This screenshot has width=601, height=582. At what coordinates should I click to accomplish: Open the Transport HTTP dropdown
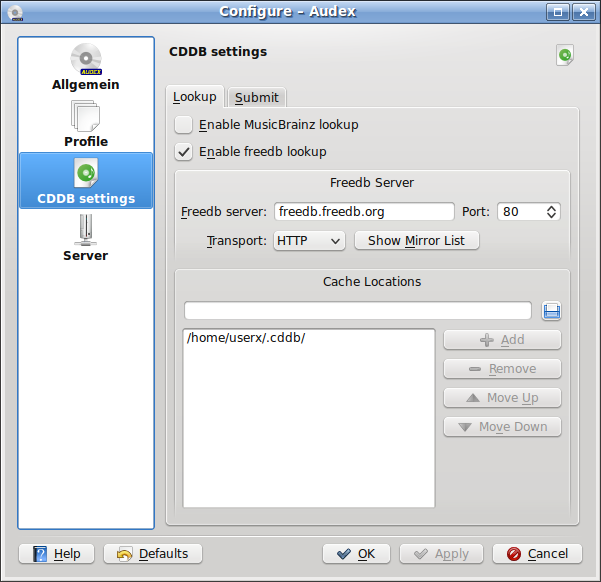[x=309, y=241]
